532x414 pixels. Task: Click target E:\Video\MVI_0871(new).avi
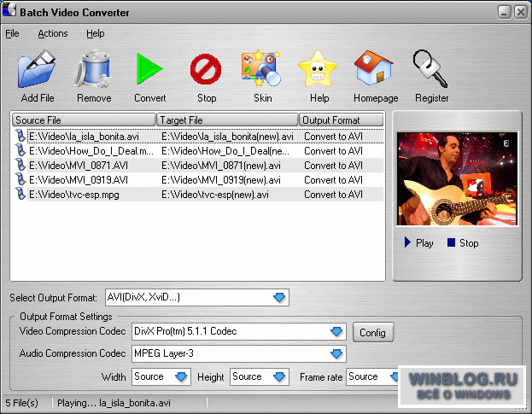221,166
